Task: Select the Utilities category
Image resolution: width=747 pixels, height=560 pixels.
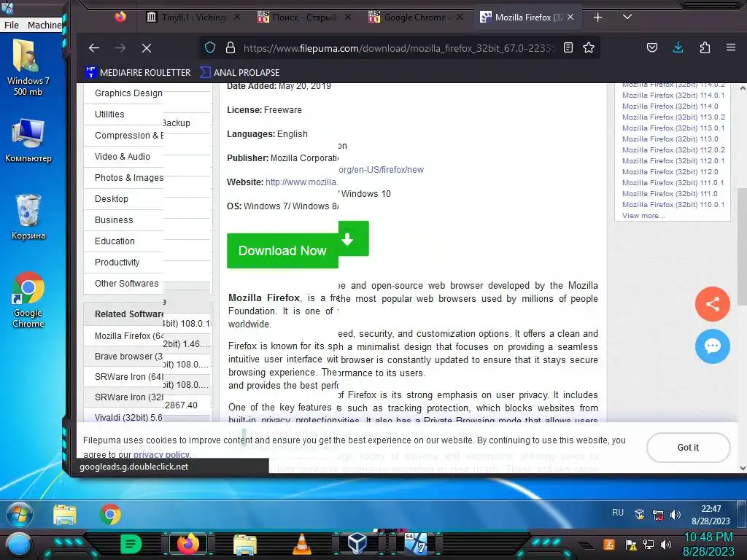Action: [109, 114]
